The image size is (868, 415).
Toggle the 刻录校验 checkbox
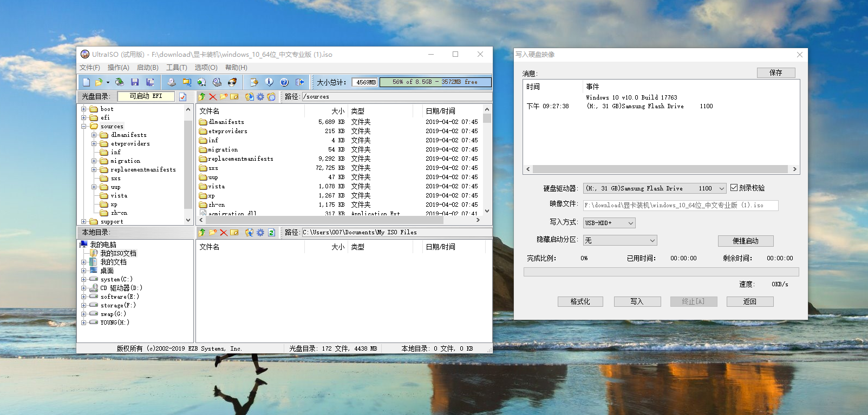[x=734, y=188]
